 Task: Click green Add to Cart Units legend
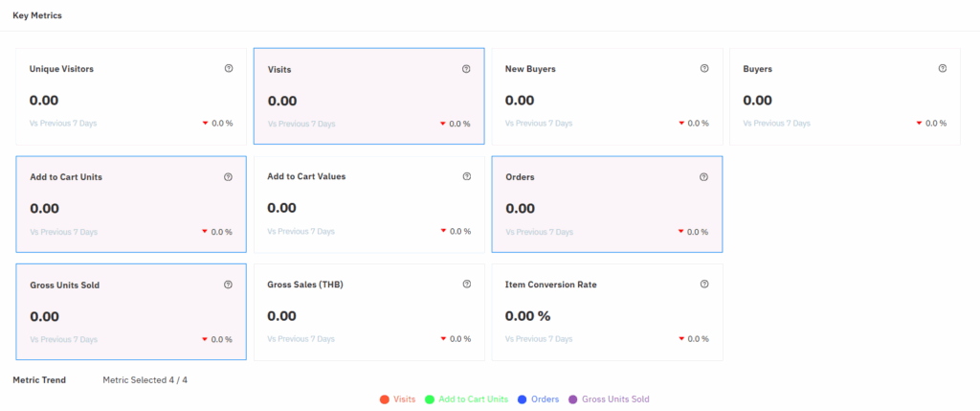click(x=466, y=400)
